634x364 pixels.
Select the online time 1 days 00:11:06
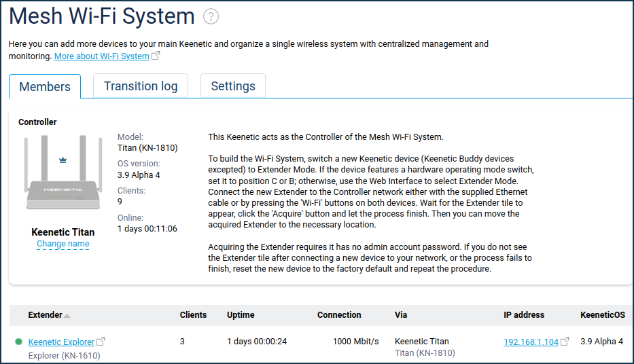point(147,229)
